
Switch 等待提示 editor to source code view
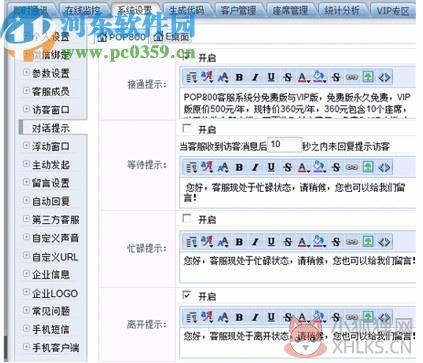384,167
